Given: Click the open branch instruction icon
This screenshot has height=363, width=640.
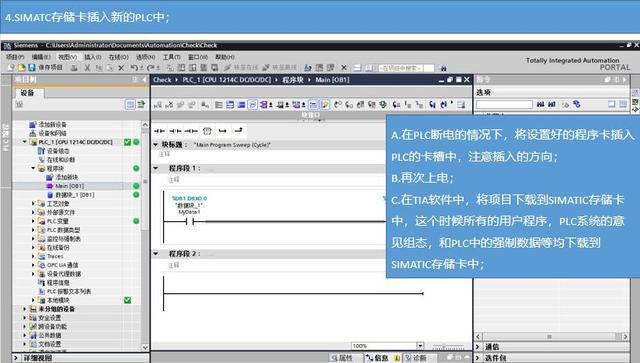Looking at the screenshot, I should pyautogui.click(x=223, y=131).
